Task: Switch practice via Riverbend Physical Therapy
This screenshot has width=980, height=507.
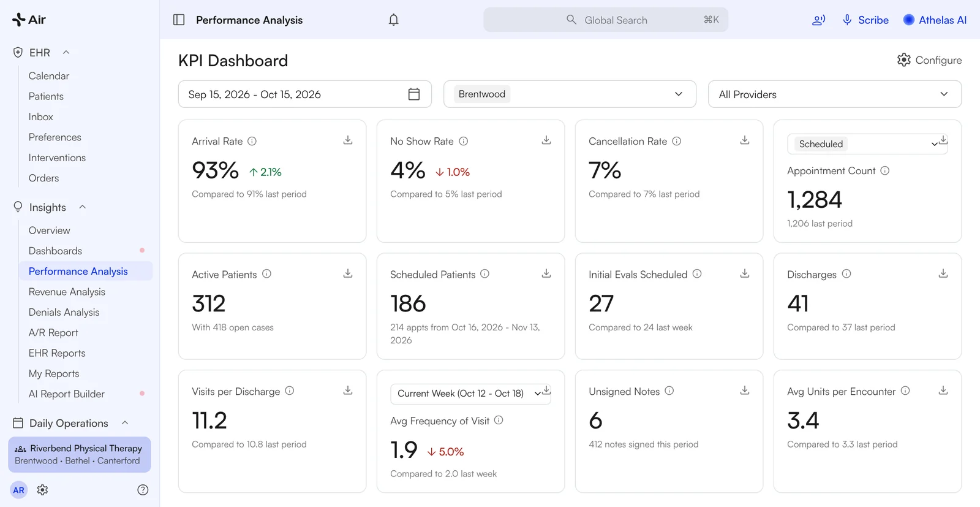Action: (x=80, y=454)
